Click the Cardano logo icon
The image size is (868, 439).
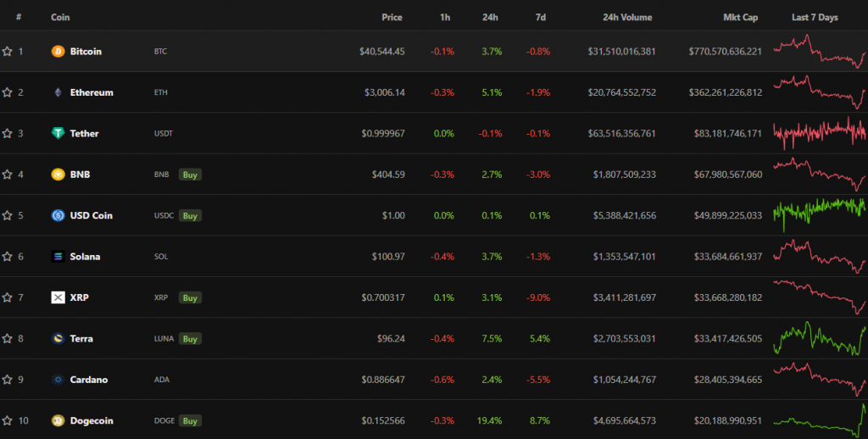click(x=58, y=379)
